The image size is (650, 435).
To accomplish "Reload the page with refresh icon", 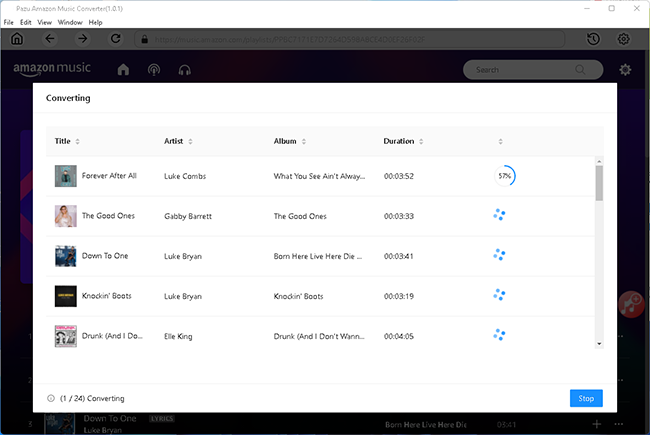I will click(116, 39).
